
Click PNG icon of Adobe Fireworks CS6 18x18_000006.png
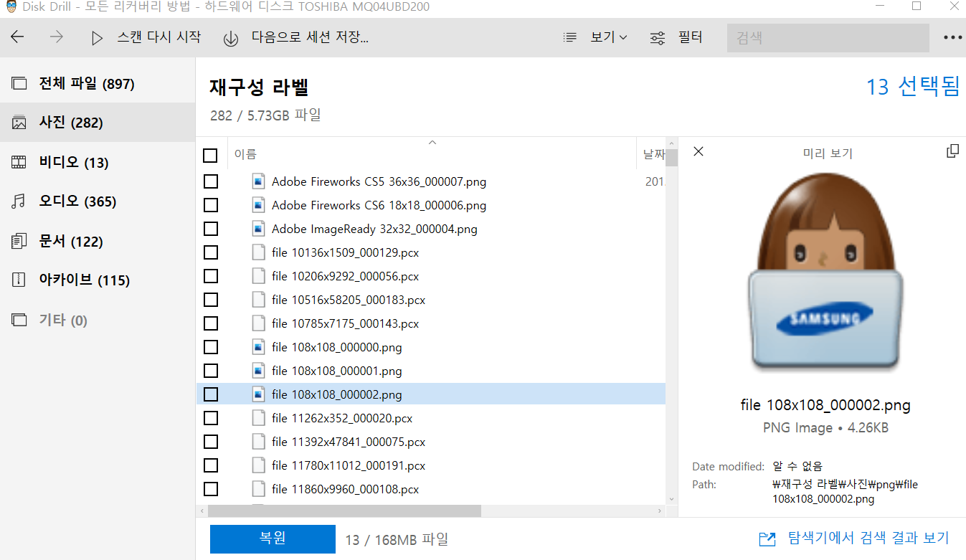click(x=258, y=205)
